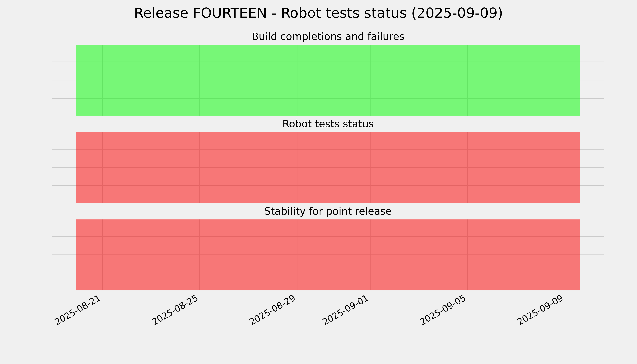637x364 pixels.
Task: Select the red Robot tests status band
Action: pyautogui.click(x=328, y=167)
